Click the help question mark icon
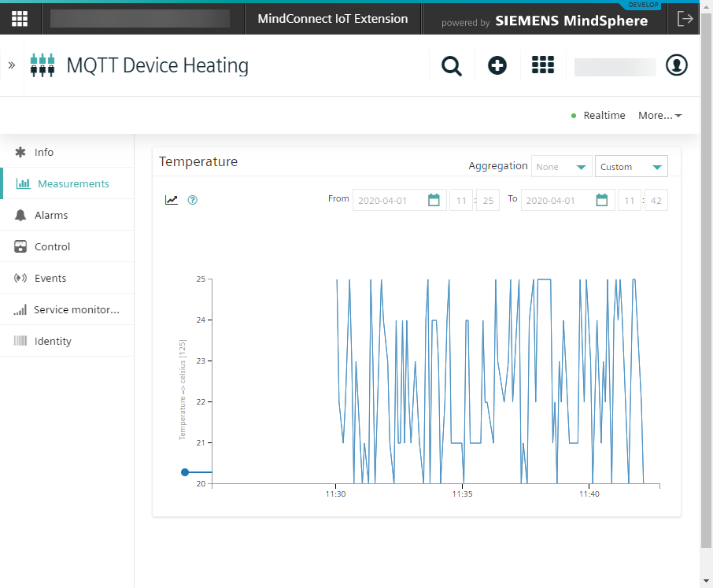The width and height of the screenshot is (713, 588). (193, 200)
